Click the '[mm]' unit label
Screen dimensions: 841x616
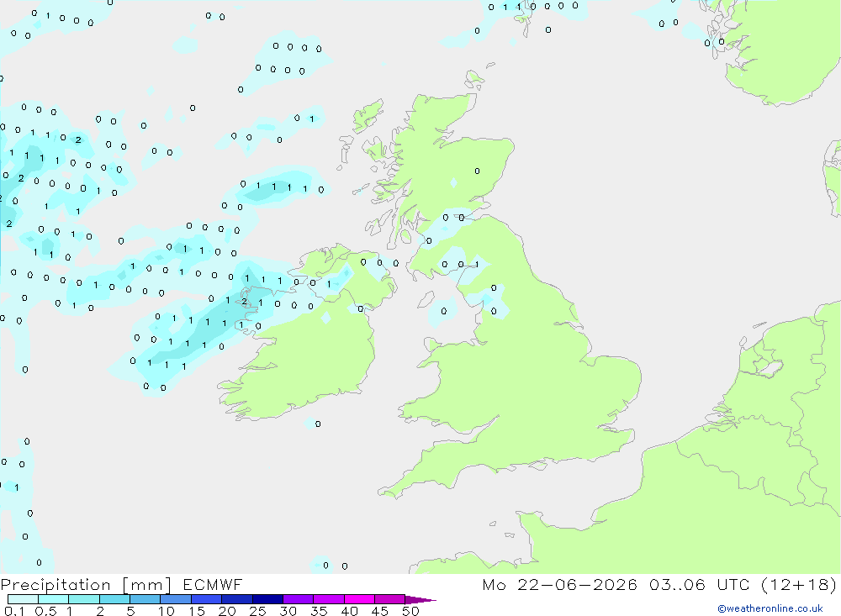146,585
